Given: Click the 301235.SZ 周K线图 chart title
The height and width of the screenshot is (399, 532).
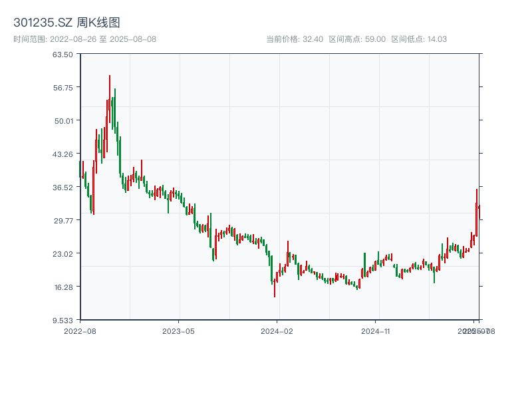Looking at the screenshot, I should click(66, 23).
